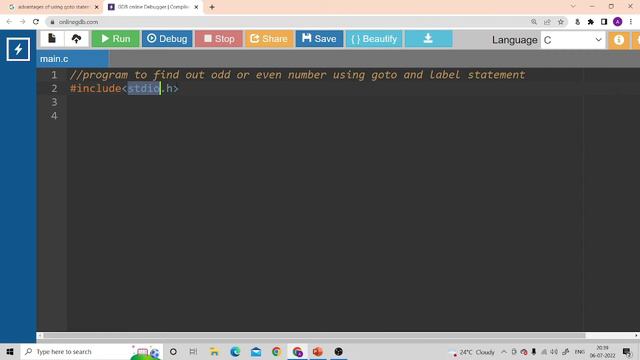Go back with browser back arrow
The image size is (640, 360).
(9, 22)
